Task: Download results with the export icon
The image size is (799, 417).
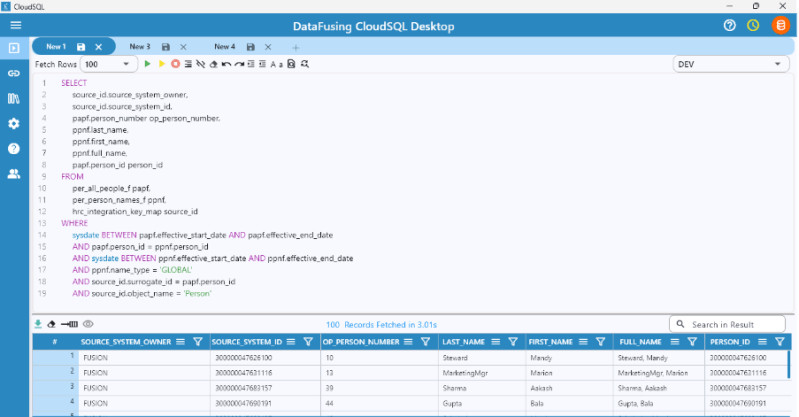Action: [38, 324]
